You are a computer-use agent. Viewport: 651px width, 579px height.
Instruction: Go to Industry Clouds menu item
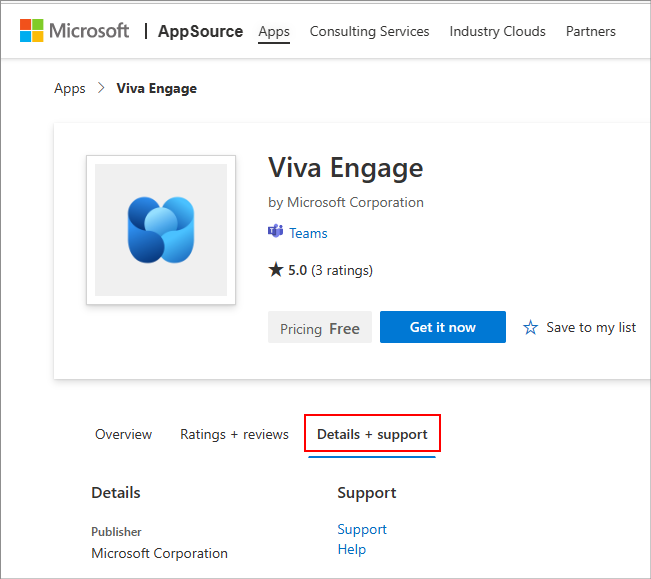pos(497,32)
